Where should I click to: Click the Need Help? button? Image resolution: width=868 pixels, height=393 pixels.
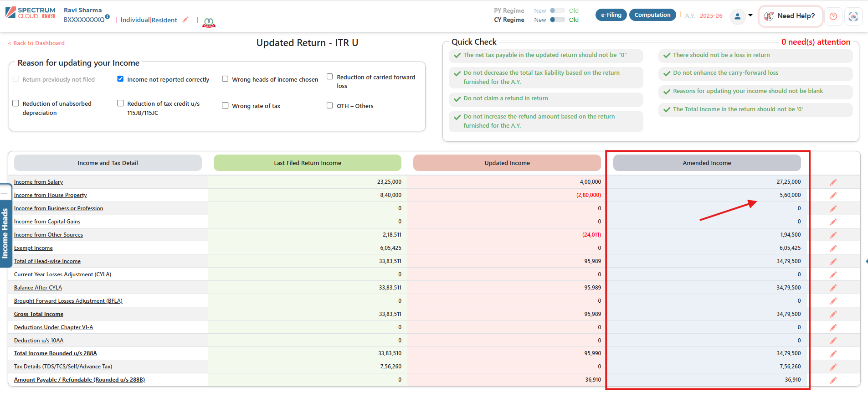[x=791, y=16]
